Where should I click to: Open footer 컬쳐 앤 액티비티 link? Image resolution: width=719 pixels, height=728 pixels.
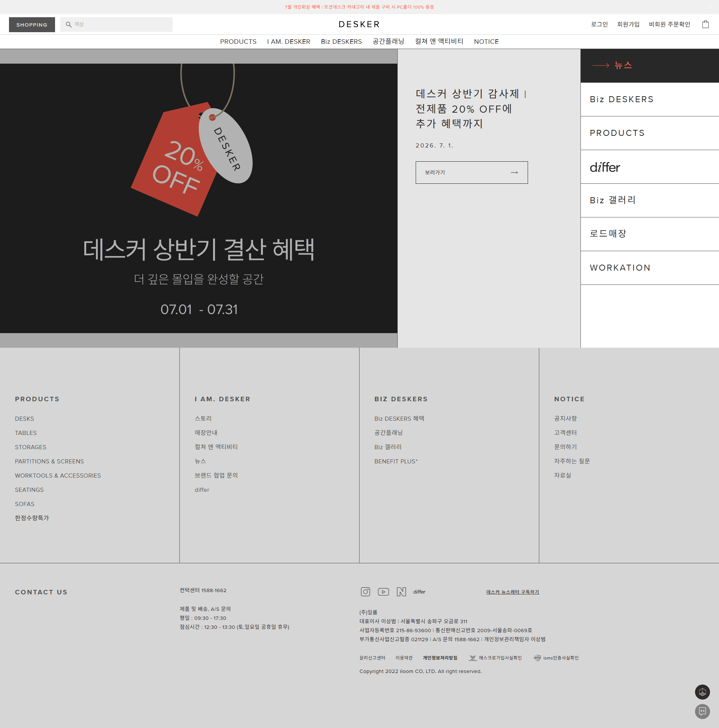(216, 447)
